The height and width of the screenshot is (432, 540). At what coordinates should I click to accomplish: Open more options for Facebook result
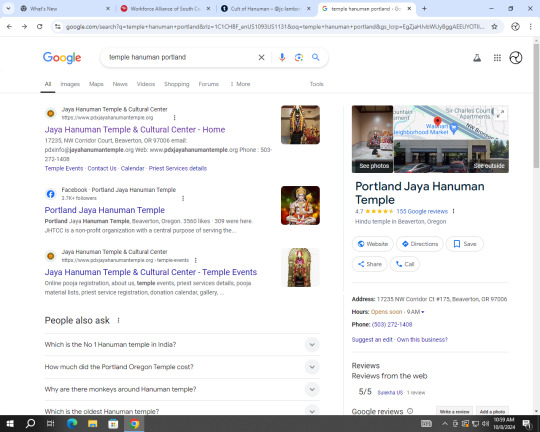pyautogui.click(x=183, y=198)
